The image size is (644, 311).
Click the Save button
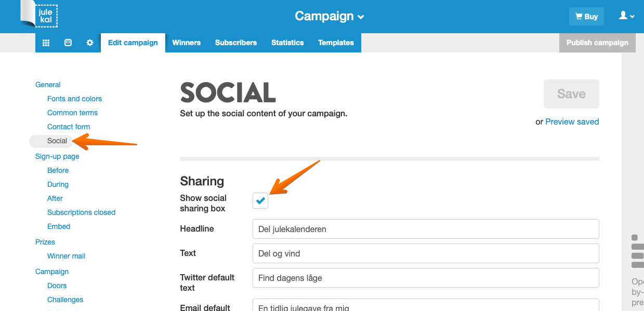click(x=571, y=94)
